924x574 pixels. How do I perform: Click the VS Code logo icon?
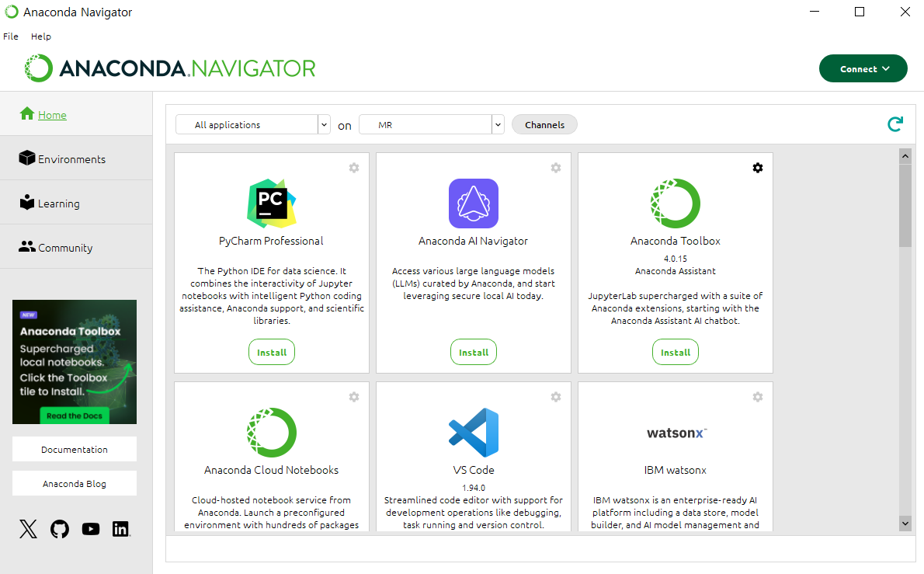coord(473,433)
